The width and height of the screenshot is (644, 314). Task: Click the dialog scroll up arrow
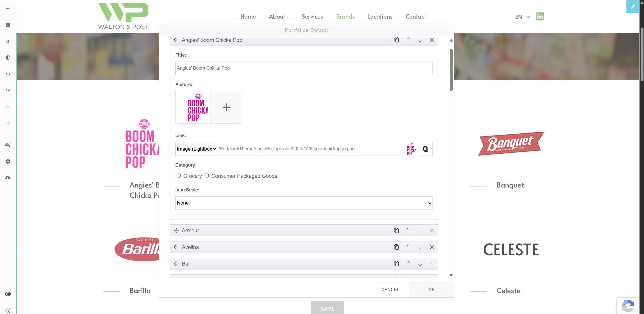451,40
